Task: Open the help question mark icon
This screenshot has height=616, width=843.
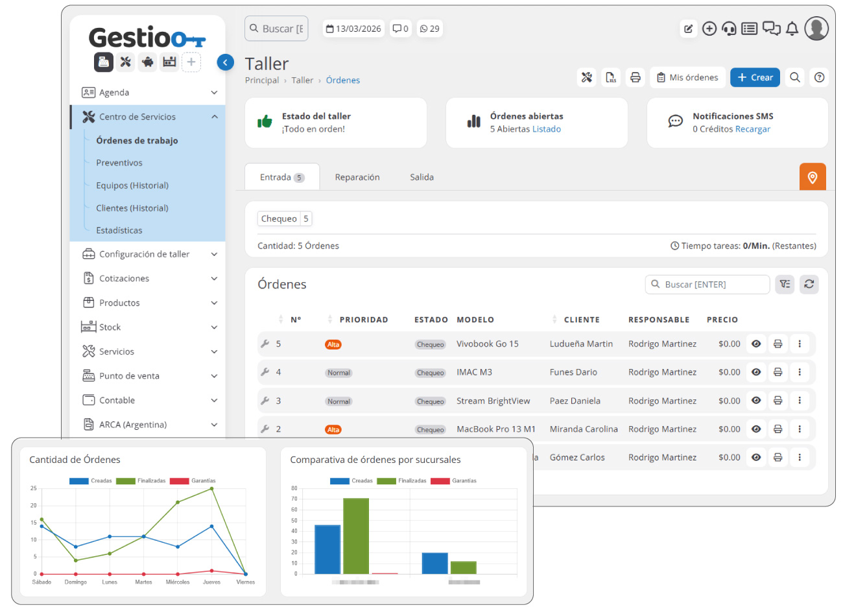Action: [820, 77]
